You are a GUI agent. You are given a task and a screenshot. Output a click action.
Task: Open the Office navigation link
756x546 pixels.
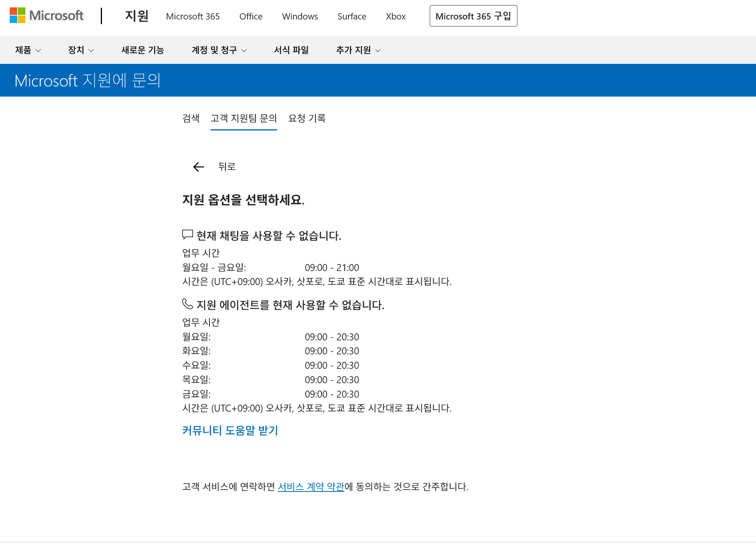click(x=250, y=17)
